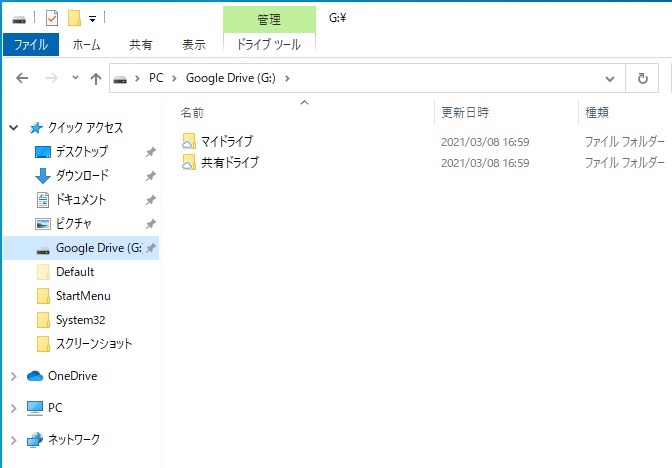
Task: Select the マイドライブ folder
Action: click(x=226, y=142)
